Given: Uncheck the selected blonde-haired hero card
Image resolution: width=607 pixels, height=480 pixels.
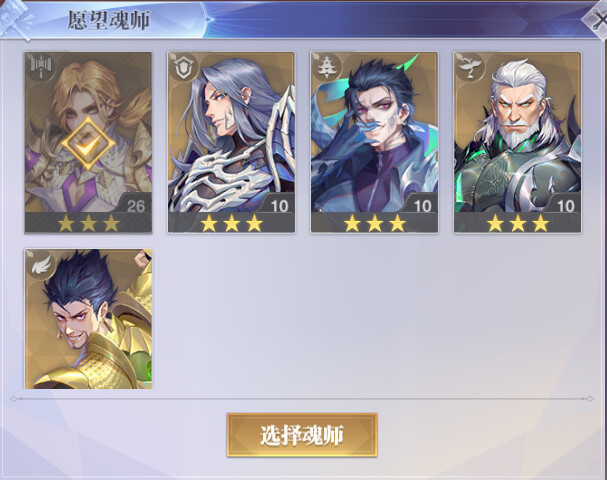Looking at the screenshot, I should (x=88, y=143).
